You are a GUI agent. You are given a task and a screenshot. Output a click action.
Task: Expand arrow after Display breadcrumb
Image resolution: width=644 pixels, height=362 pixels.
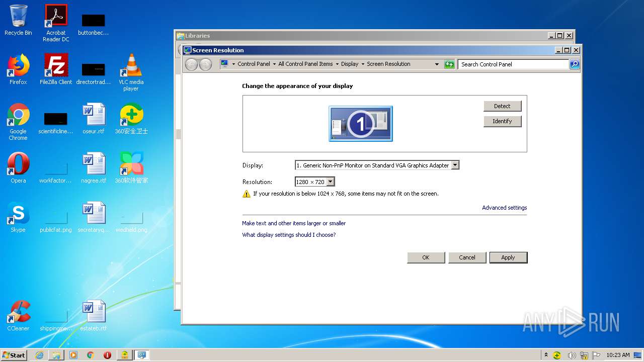[x=363, y=64]
